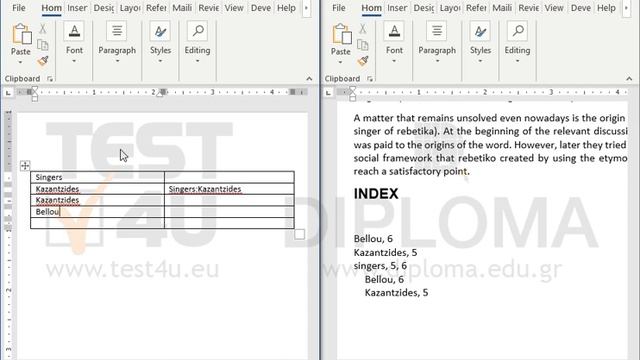Screen dimensions: 640x360
Task: Expand Paragraph dropdown arrow in left window
Action: click(117, 61)
